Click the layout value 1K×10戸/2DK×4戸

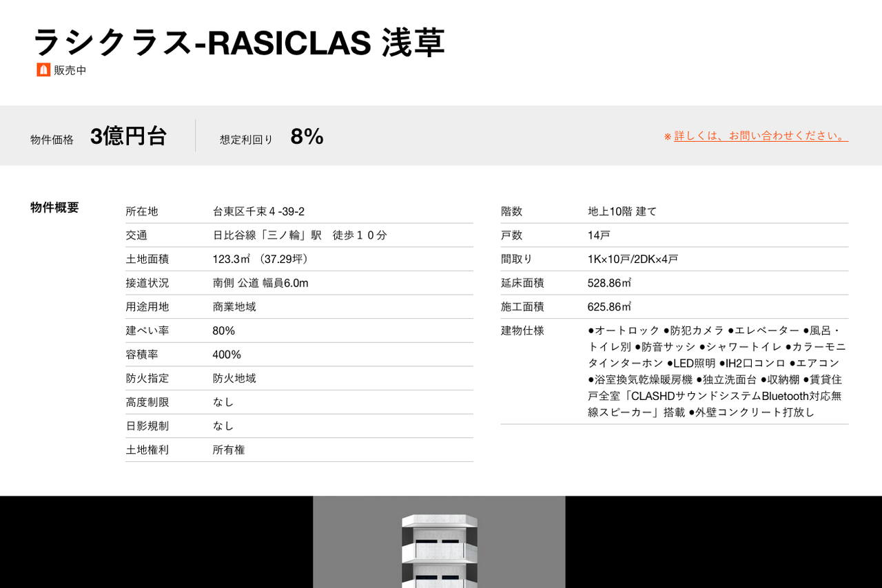633,259
